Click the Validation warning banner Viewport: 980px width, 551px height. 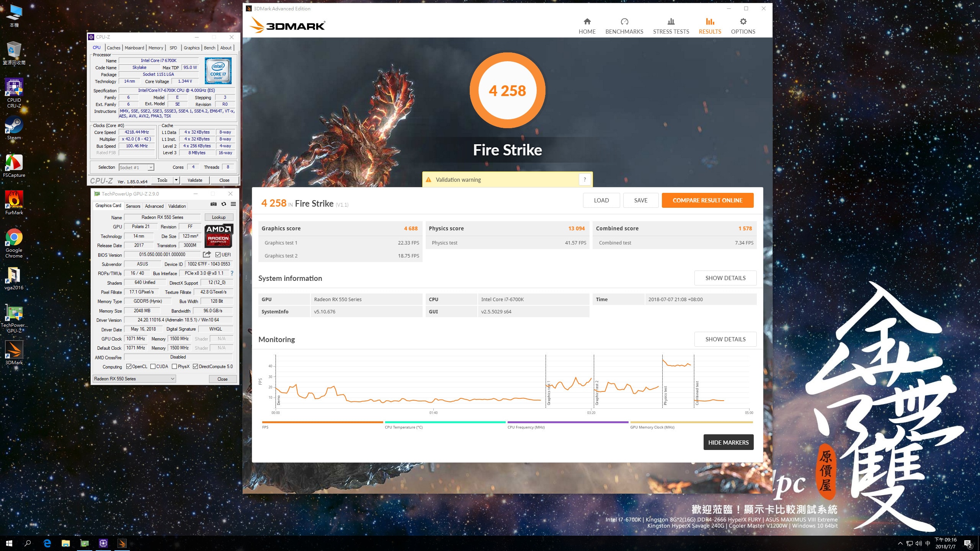507,179
